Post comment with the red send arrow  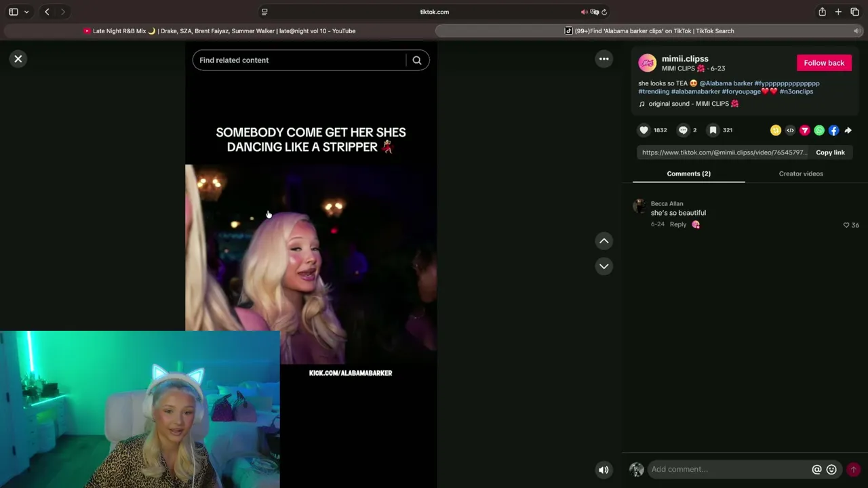click(853, 469)
